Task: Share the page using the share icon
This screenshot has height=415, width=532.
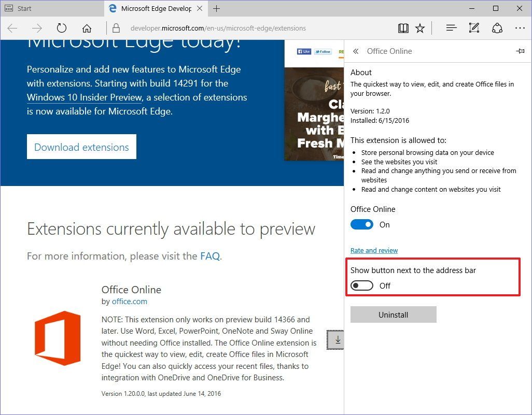Action: pyautogui.click(x=497, y=28)
